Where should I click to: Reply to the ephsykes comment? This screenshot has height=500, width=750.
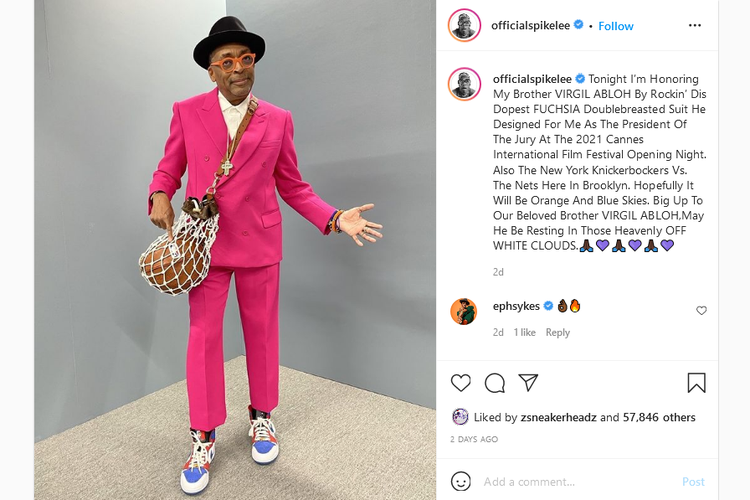pyautogui.click(x=557, y=332)
